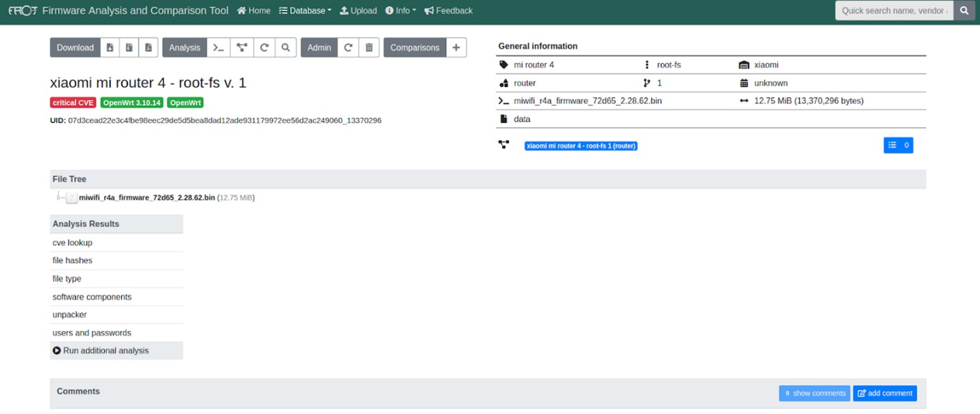Open the Database dropdown menu
Image resolution: width=980 pixels, height=414 pixels.
(305, 10)
